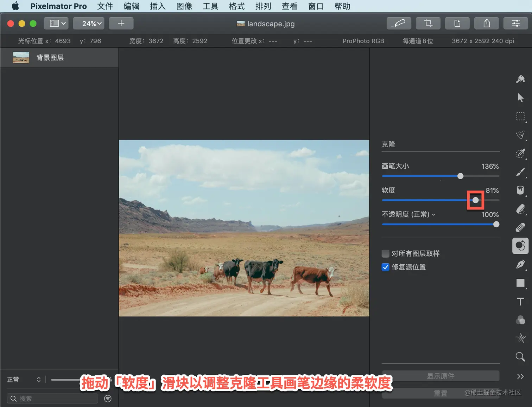The image size is (532, 407).
Task: Click the document icon in top toolbar
Action: click(457, 24)
